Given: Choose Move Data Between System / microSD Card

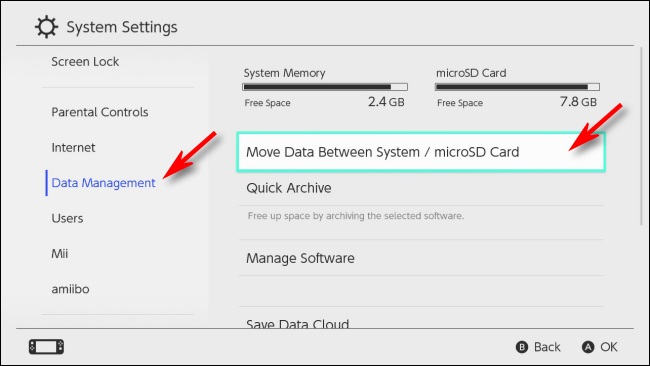Looking at the screenshot, I should pyautogui.click(x=421, y=152).
